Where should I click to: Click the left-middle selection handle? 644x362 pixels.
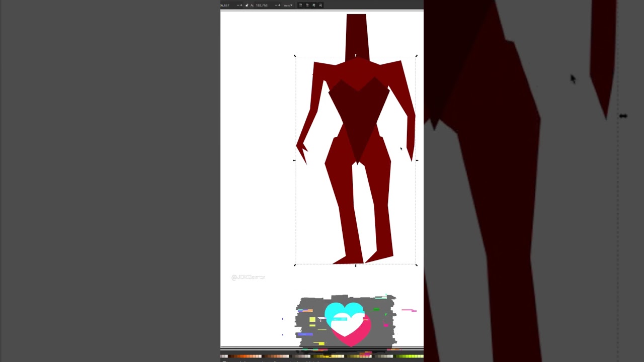coord(295,160)
